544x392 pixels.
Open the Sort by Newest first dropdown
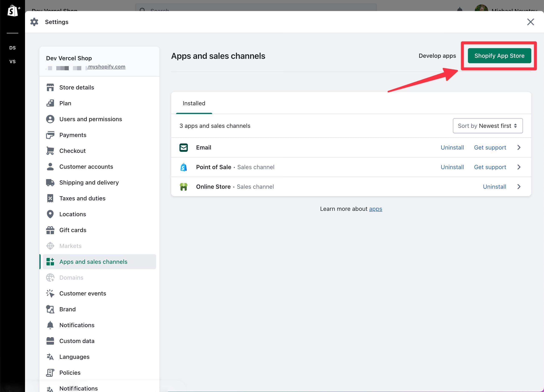pos(488,126)
